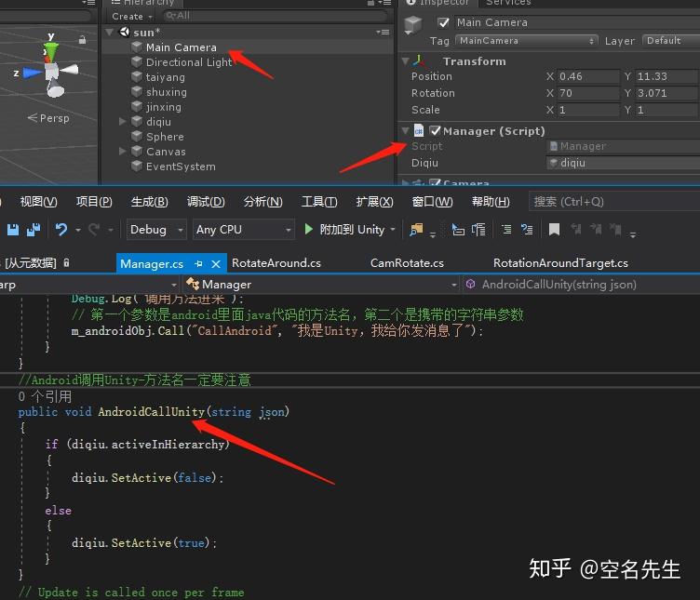Toggle the Camera component enabled checkbox
Viewport: 700px width, 600px height.
tap(435, 182)
